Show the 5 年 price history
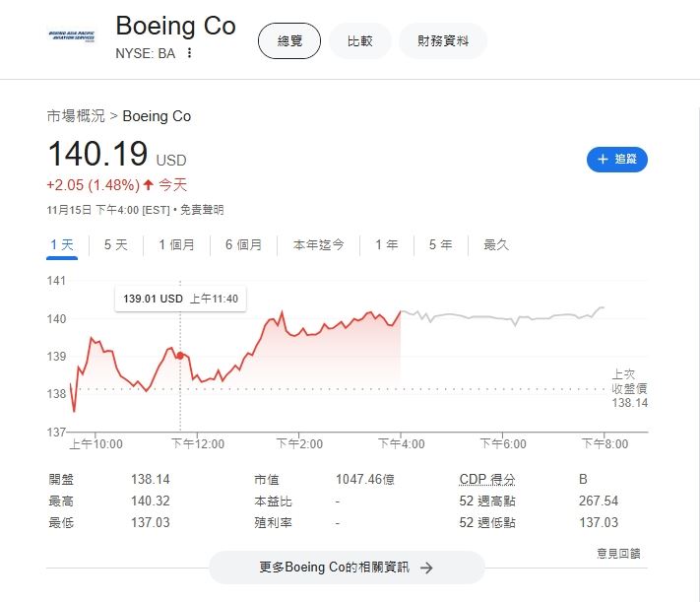This screenshot has height=602, width=700. point(441,245)
